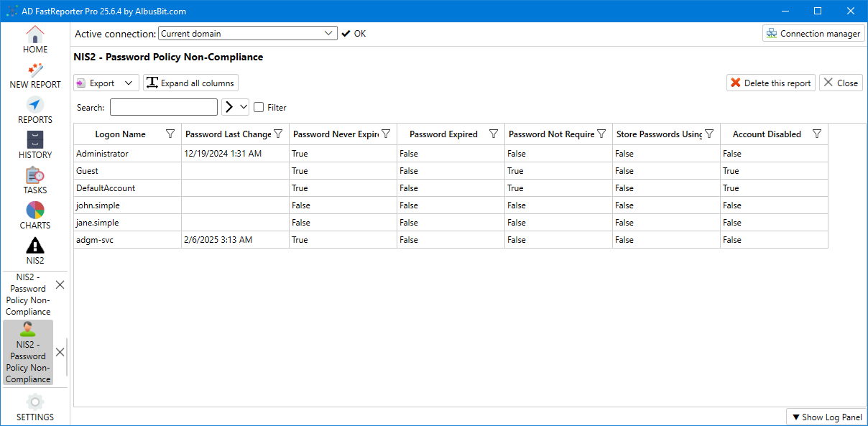Close the report with Close button
Image resolution: width=868 pixels, height=426 pixels.
(841, 83)
